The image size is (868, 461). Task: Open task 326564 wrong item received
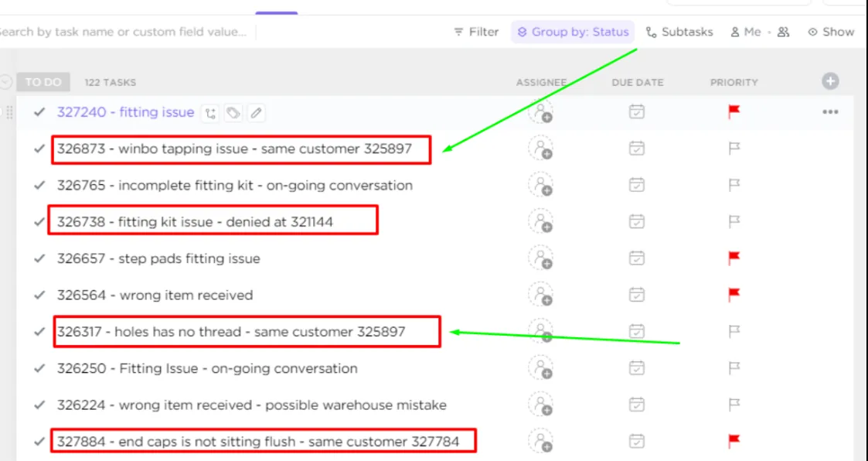click(155, 295)
